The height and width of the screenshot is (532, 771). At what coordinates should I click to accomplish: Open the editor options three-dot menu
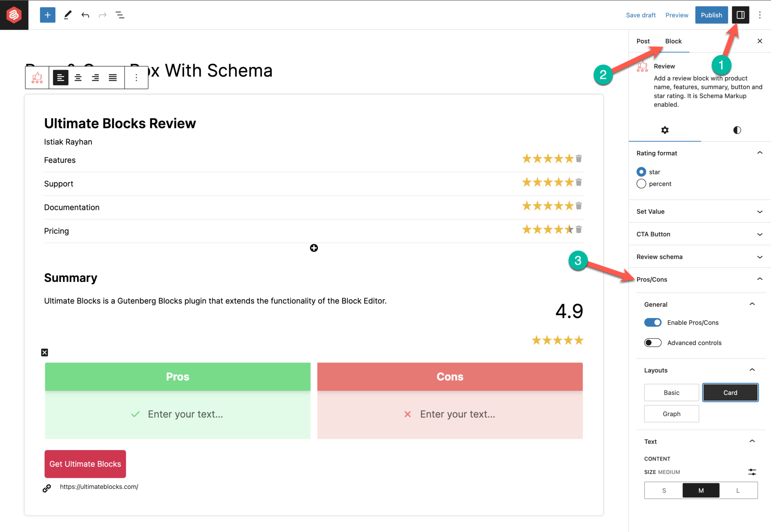coord(760,15)
